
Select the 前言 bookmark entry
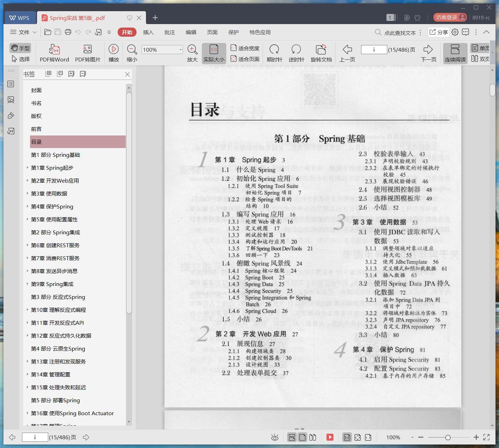coord(36,129)
